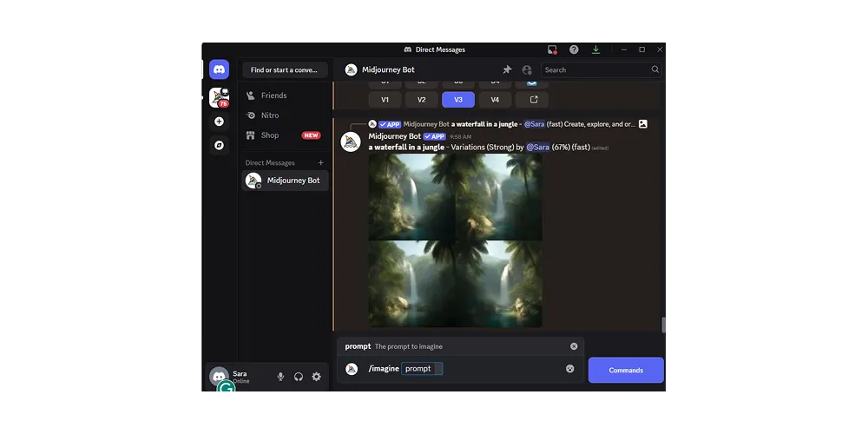This screenshot has width=868, height=434.
Task: Click the search magnifier icon
Action: pyautogui.click(x=654, y=69)
